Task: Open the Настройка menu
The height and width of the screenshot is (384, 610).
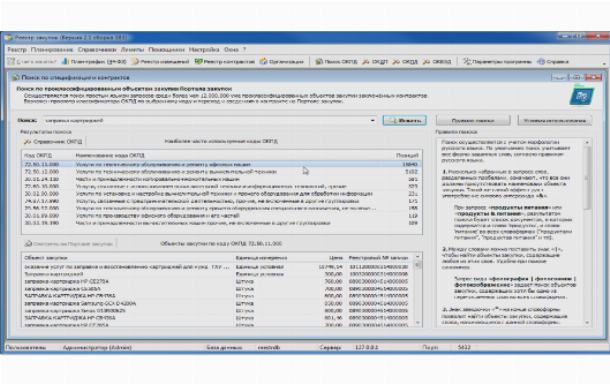Action: (204, 50)
